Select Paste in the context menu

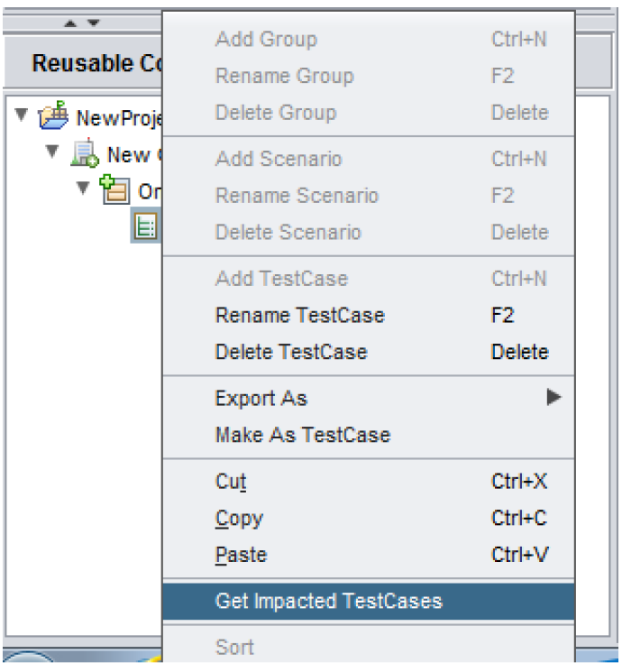(x=241, y=555)
